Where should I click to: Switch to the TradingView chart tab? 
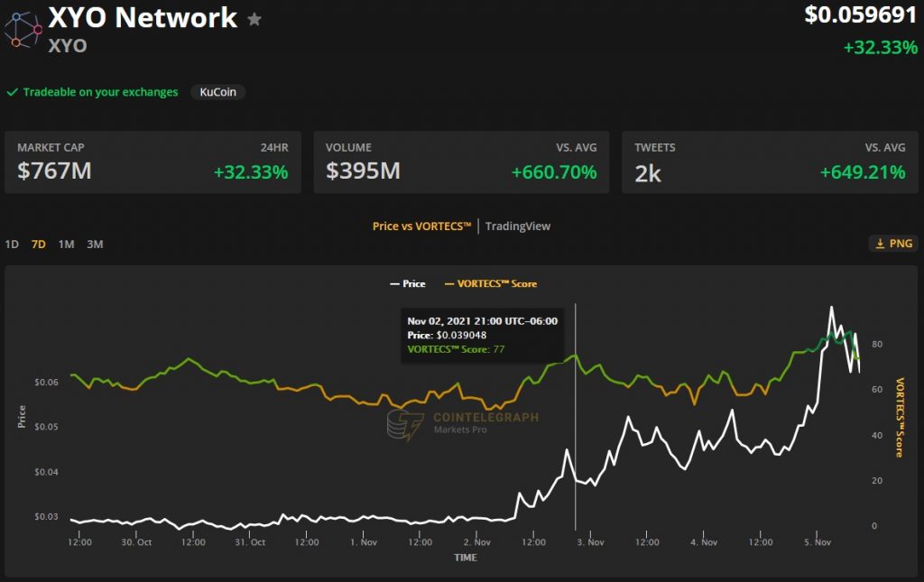tap(517, 226)
